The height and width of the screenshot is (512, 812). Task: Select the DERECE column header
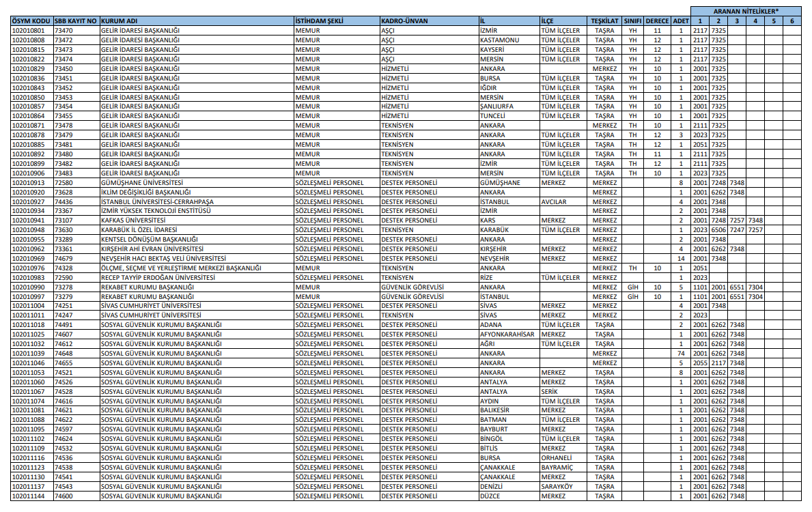pyautogui.click(x=657, y=21)
